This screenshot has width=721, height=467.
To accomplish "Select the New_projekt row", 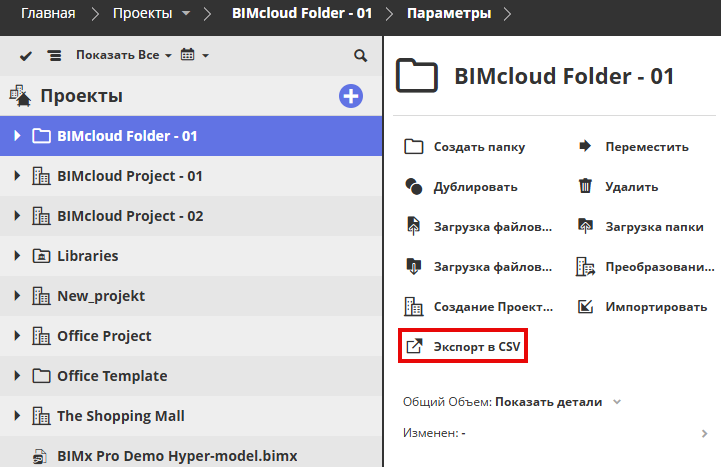I will pos(191,296).
